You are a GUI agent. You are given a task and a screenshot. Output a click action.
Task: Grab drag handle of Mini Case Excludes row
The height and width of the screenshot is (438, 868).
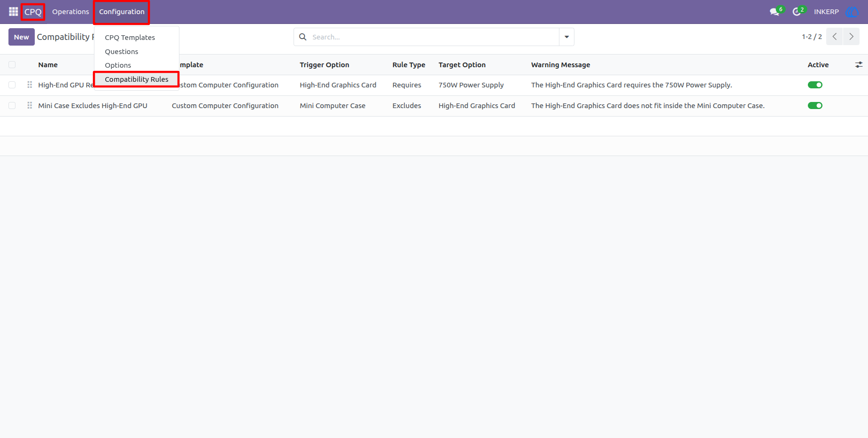click(x=30, y=105)
